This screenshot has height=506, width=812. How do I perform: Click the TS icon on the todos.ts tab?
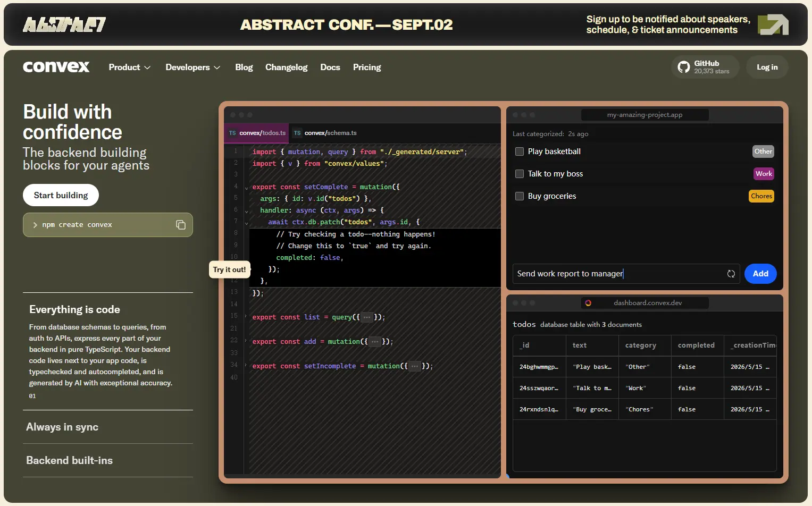click(232, 133)
